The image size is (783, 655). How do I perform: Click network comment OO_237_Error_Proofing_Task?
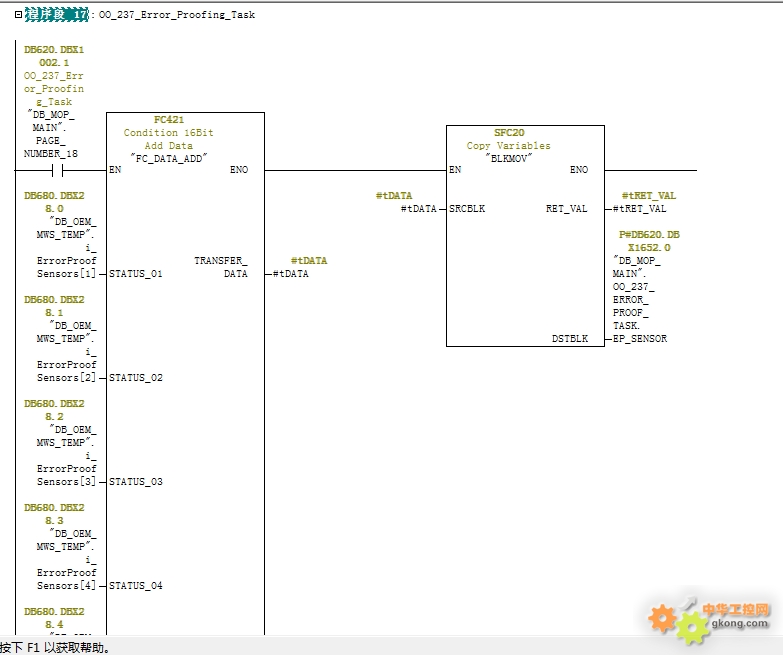177,15
